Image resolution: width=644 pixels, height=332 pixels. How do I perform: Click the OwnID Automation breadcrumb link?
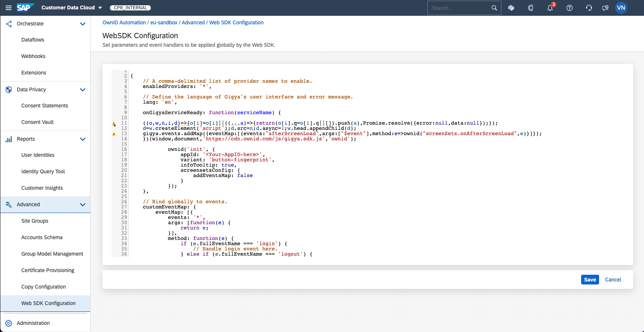(124, 23)
